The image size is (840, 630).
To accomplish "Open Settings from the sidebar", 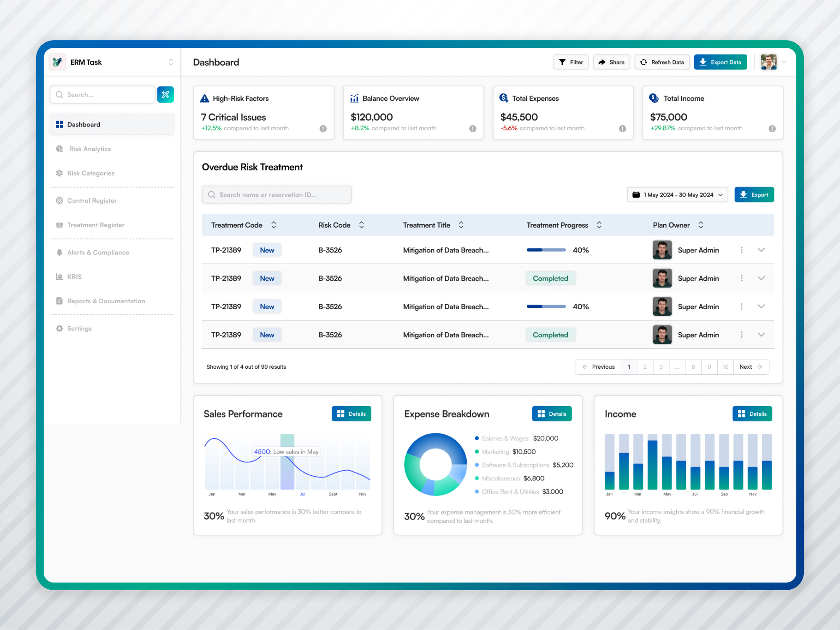I will [79, 328].
